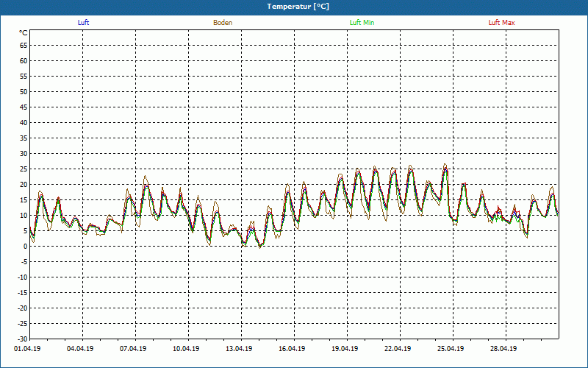Click the 16.04.19 date label
Viewport: 588px width, 368px height.
click(292, 349)
